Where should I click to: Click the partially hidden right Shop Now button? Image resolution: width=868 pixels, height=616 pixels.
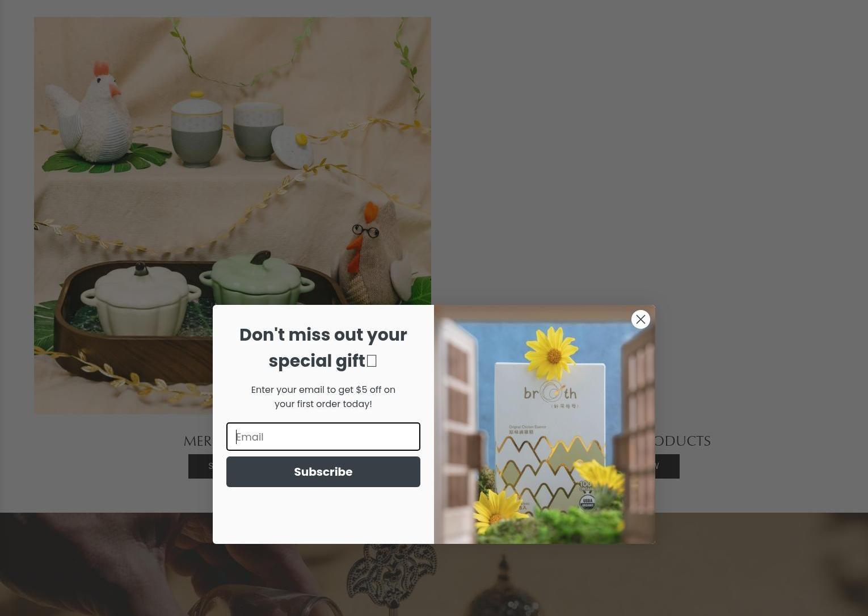pos(667,466)
